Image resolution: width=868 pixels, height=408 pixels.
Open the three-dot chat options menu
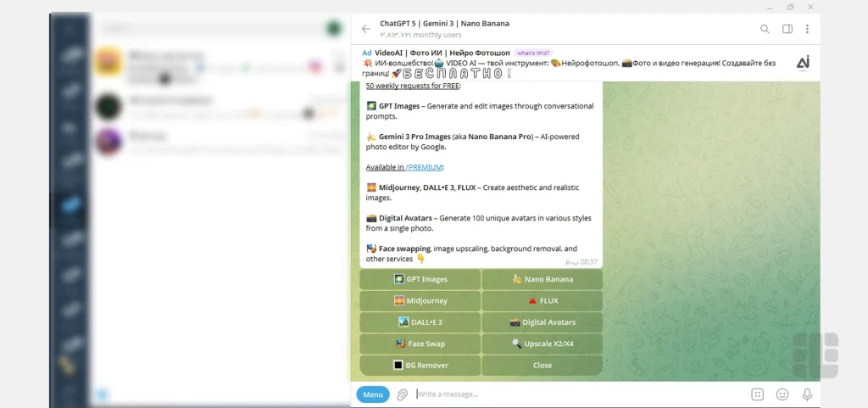[x=807, y=29]
